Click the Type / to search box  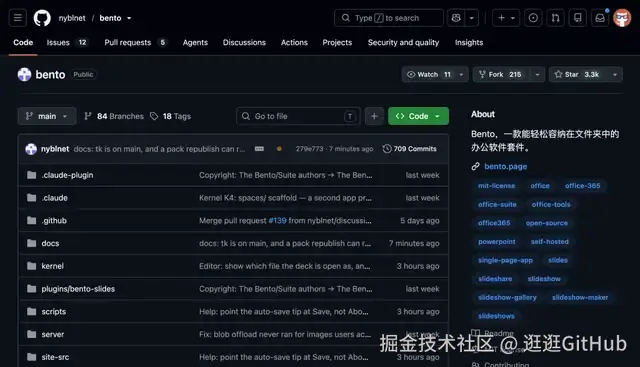[389, 18]
